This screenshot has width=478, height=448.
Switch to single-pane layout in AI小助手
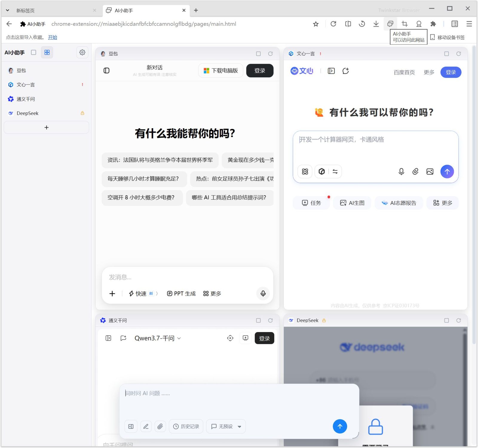pyautogui.click(x=33, y=52)
